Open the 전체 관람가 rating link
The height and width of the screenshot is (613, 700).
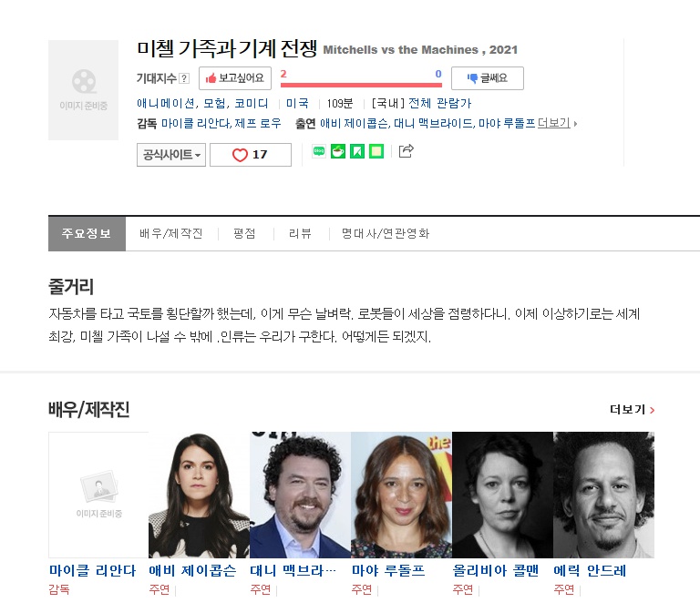click(x=439, y=104)
